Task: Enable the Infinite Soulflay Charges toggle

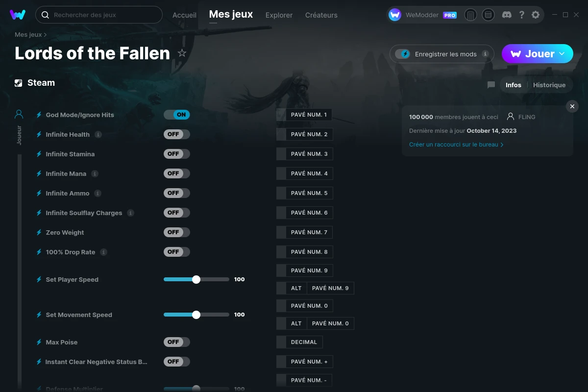Action: pos(176,213)
